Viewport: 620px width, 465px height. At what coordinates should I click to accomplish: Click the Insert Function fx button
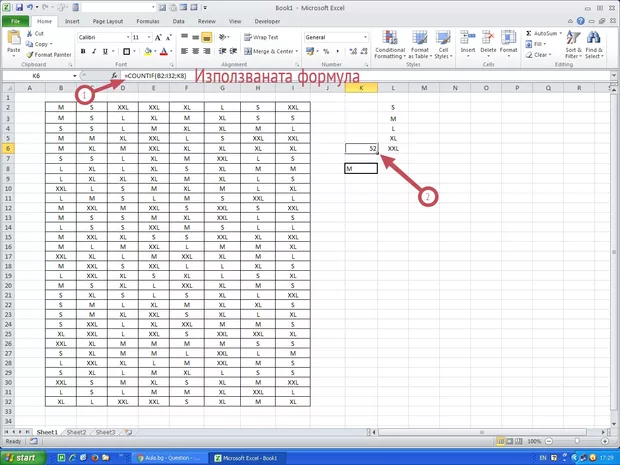pos(114,76)
